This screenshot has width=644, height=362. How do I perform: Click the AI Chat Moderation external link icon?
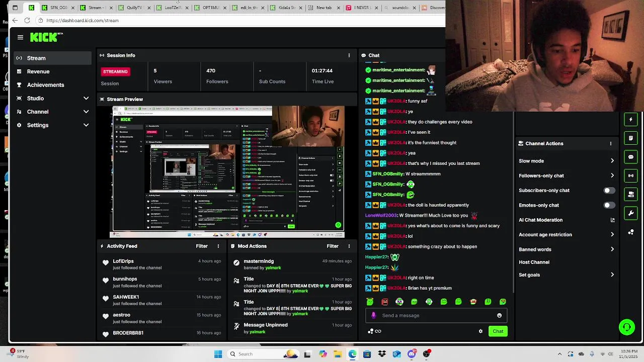[x=612, y=220]
